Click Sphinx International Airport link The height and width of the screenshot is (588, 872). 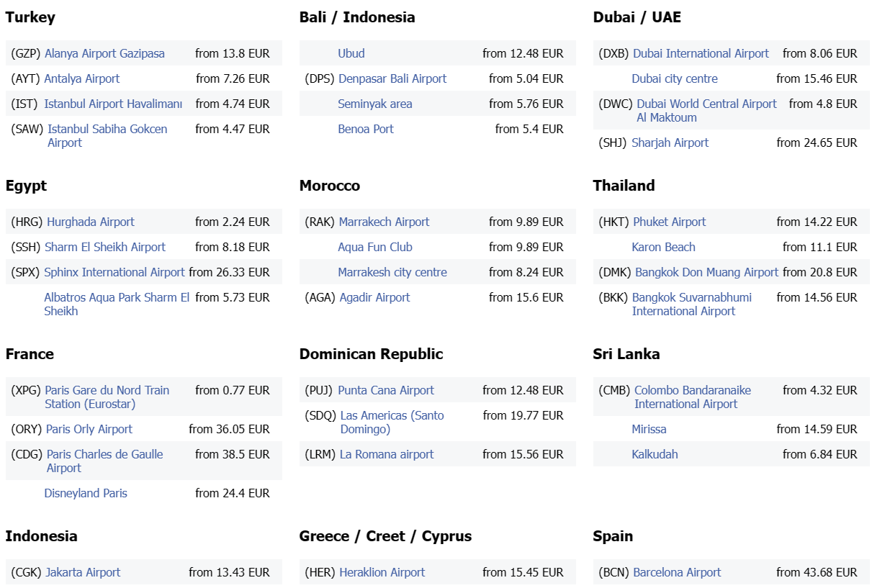(114, 272)
